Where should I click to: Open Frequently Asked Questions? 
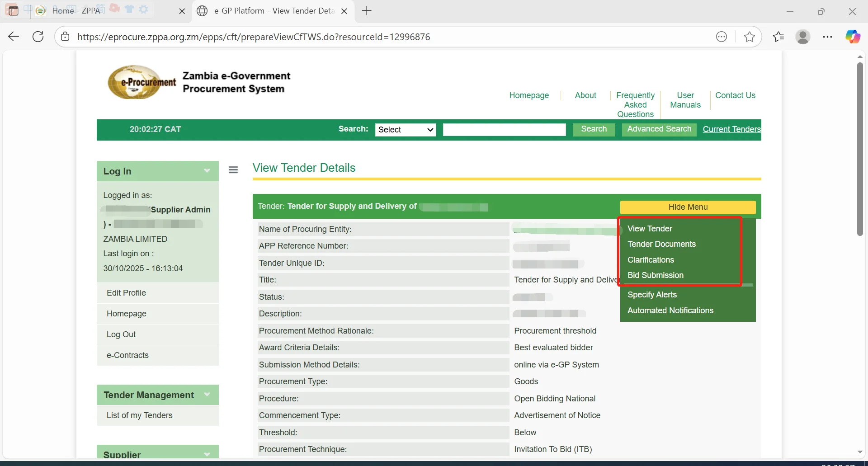click(635, 105)
